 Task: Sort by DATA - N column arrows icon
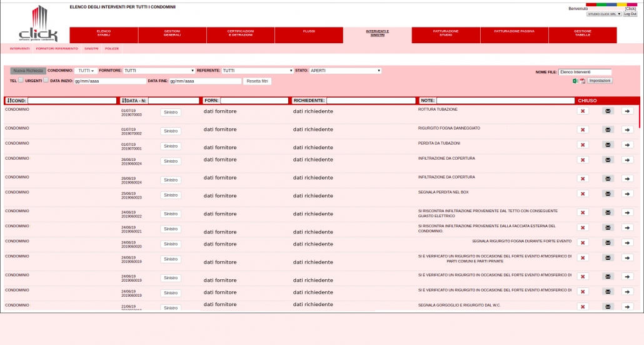[x=124, y=100]
